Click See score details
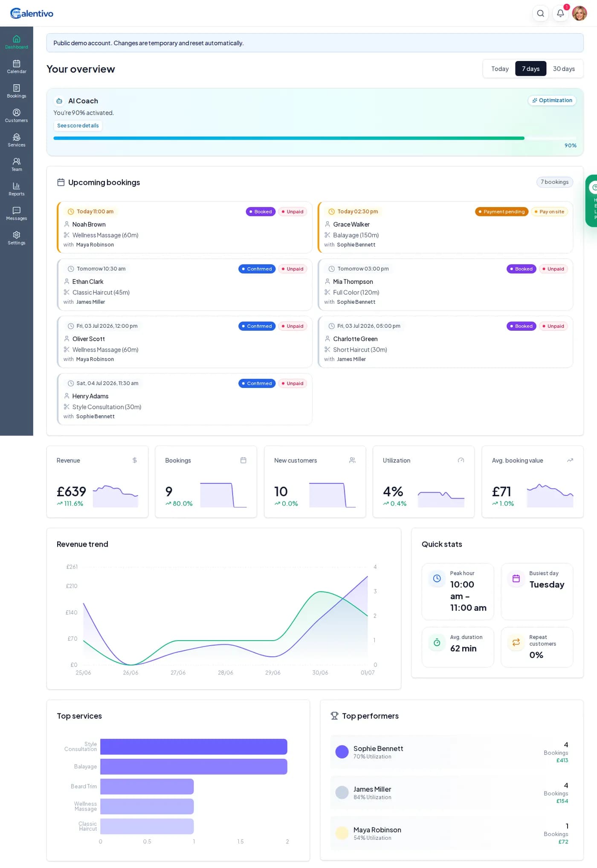597x868 pixels. pyautogui.click(x=78, y=125)
